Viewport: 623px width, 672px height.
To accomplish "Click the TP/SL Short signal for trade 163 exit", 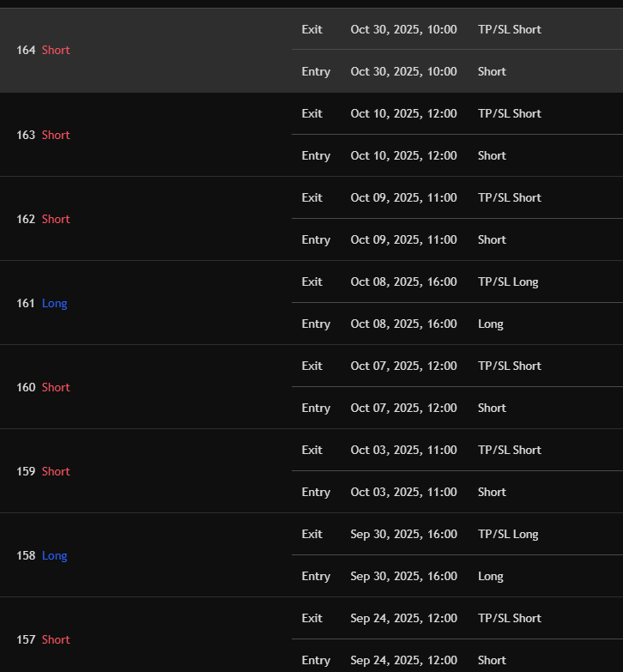I will (x=510, y=113).
